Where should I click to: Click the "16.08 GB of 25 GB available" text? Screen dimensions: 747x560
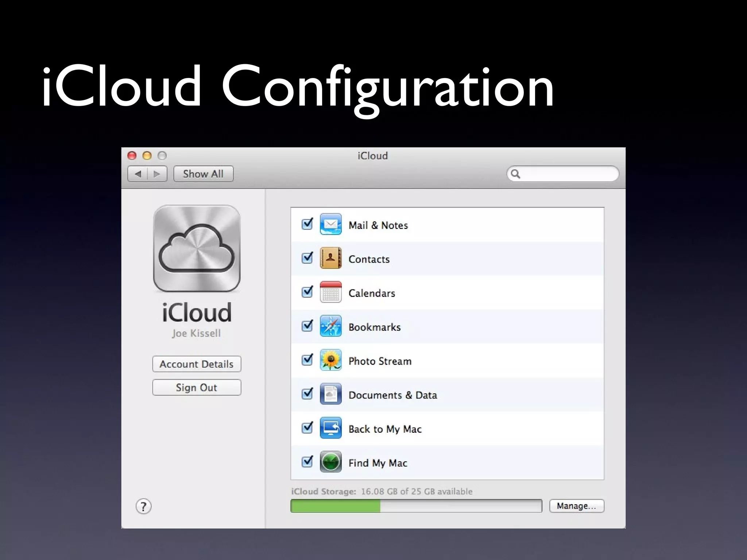pos(417,491)
